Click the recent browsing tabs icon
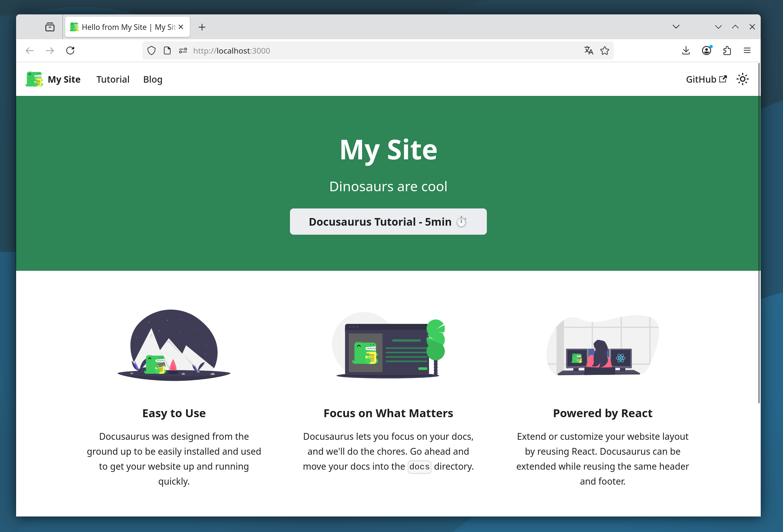 pos(50,27)
